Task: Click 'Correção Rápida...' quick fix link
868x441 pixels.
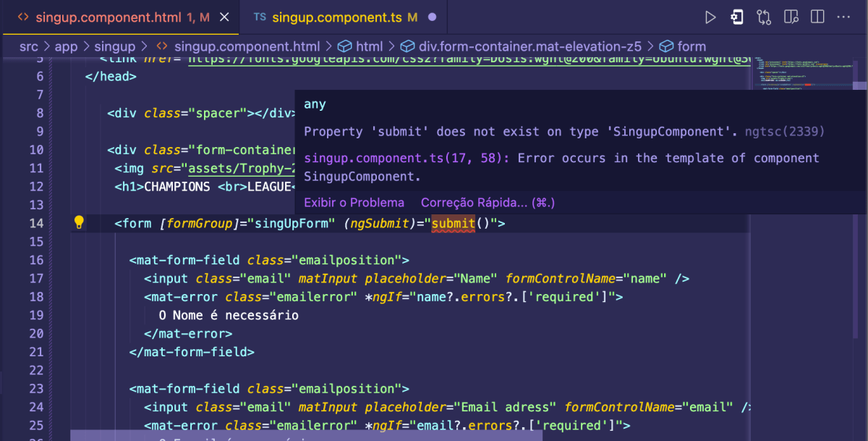Action: [488, 203]
